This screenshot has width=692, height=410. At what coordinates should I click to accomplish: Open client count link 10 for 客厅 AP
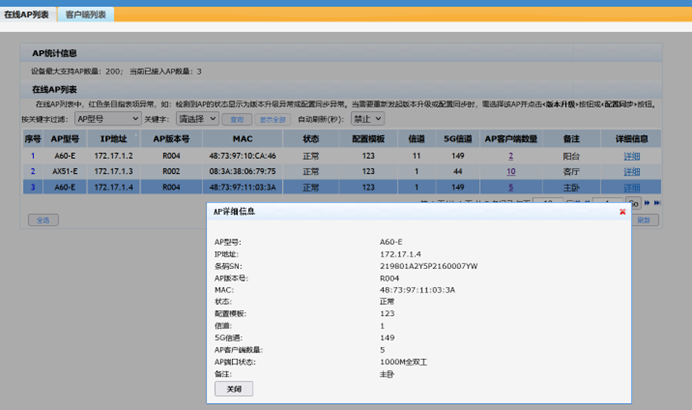511,172
